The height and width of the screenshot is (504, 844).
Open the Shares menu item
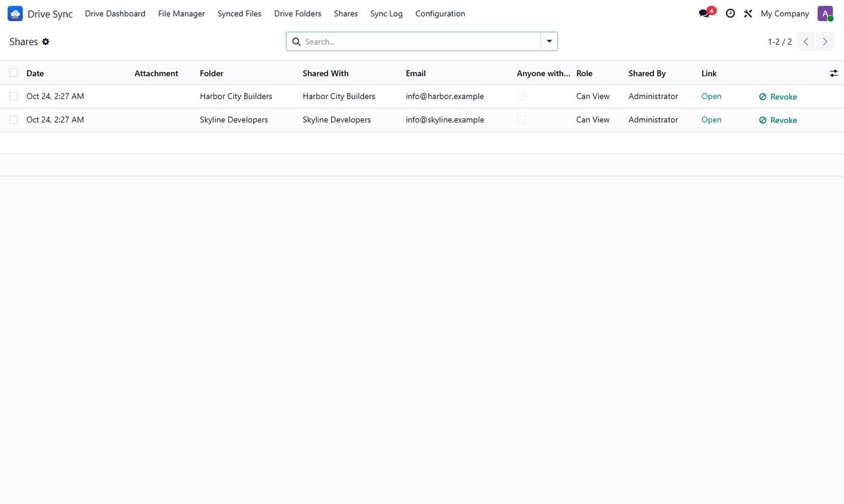(345, 13)
